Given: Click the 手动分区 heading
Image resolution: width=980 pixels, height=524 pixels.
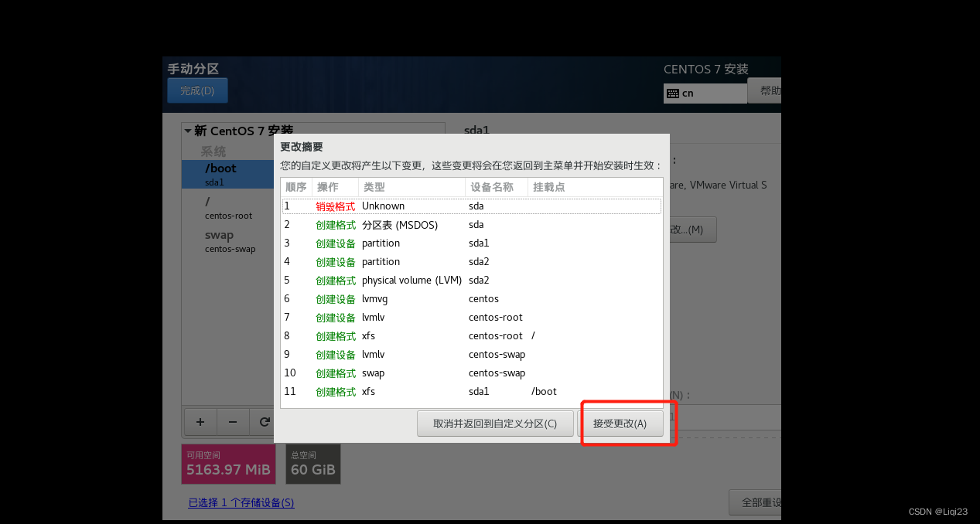Looking at the screenshot, I should (x=193, y=69).
